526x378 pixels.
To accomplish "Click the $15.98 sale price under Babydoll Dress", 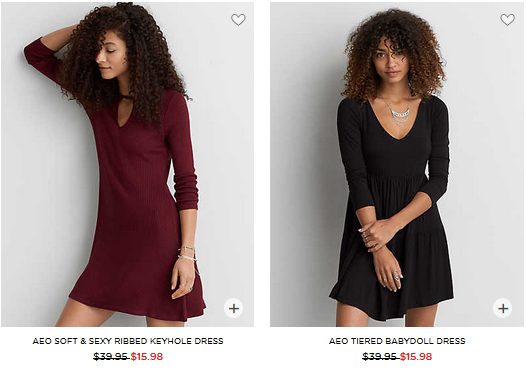I will (416, 356).
